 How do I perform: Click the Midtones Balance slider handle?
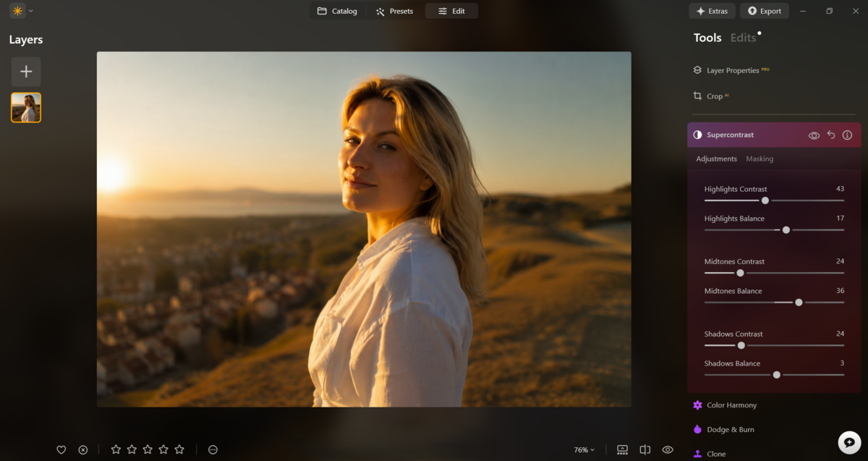tap(799, 303)
